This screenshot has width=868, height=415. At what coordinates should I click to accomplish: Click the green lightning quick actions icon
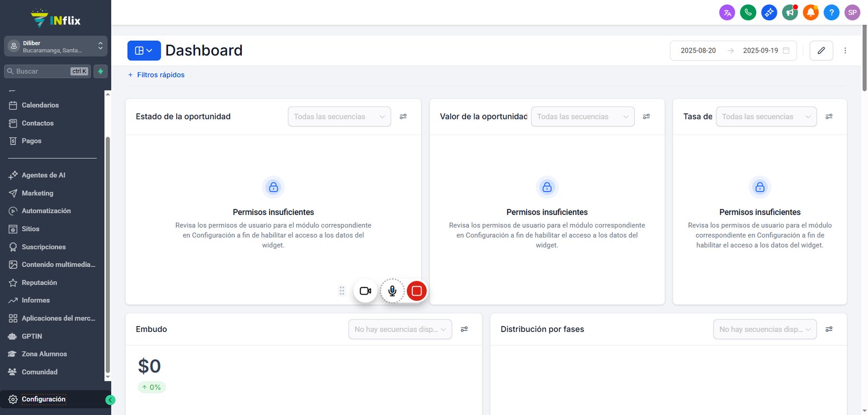[100, 71]
